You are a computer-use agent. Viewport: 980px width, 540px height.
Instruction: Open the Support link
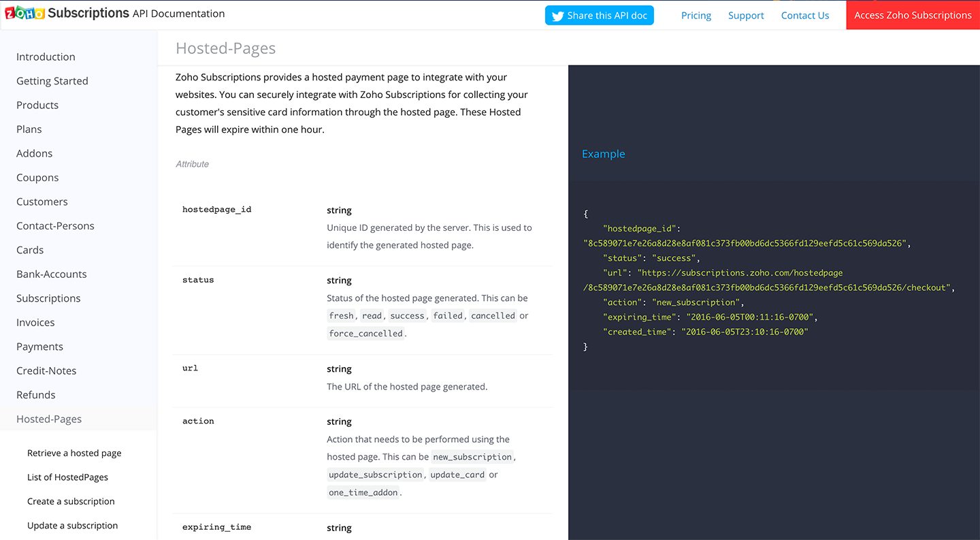point(745,15)
